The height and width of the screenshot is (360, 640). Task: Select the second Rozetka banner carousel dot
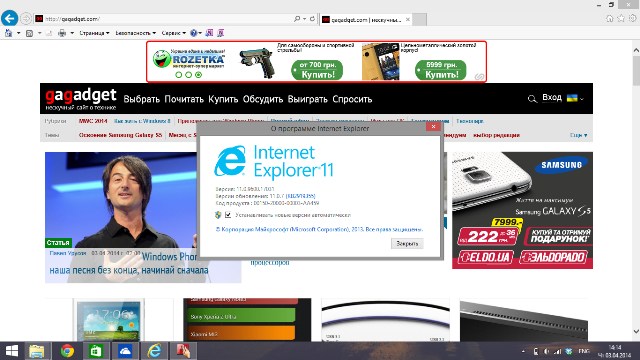(x=188, y=75)
